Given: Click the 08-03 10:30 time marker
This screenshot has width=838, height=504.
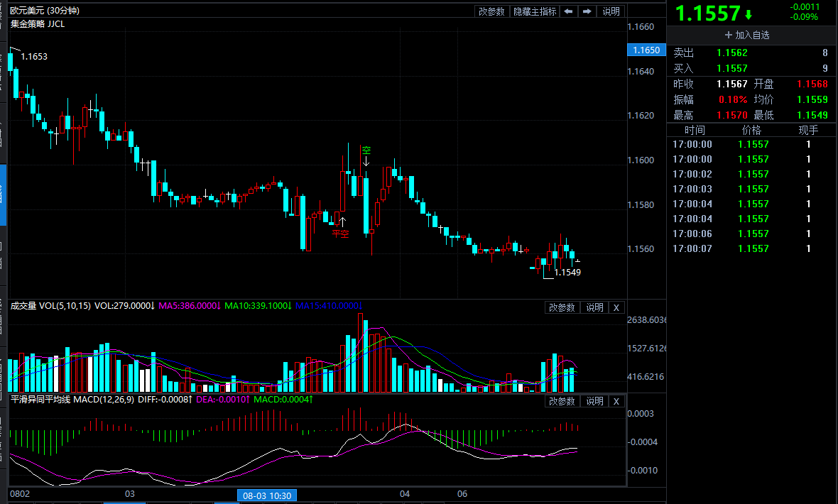Looking at the screenshot, I should click(x=267, y=495).
